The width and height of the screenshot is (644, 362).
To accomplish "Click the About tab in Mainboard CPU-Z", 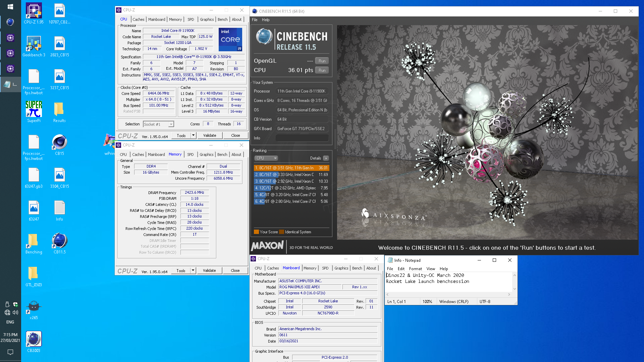I will (x=371, y=268).
